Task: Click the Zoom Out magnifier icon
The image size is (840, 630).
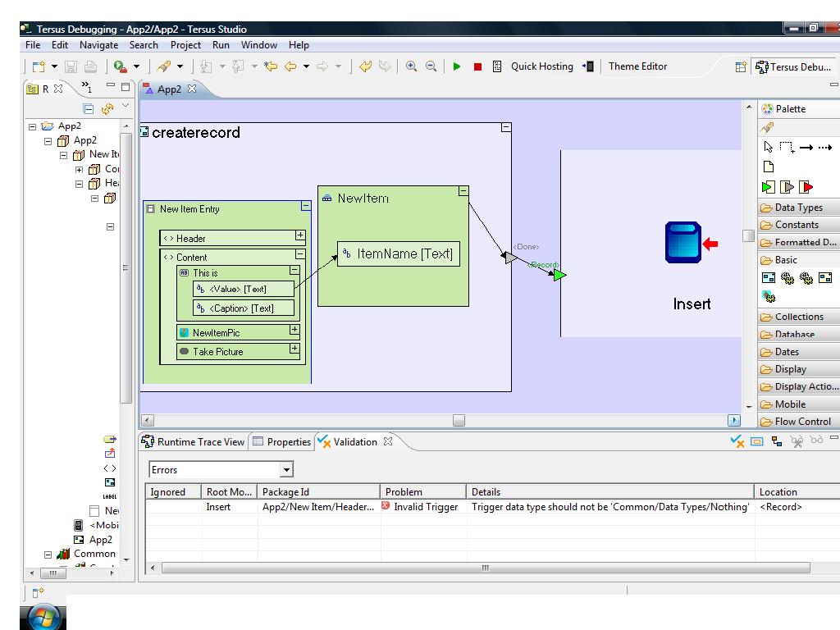Action: pos(430,67)
